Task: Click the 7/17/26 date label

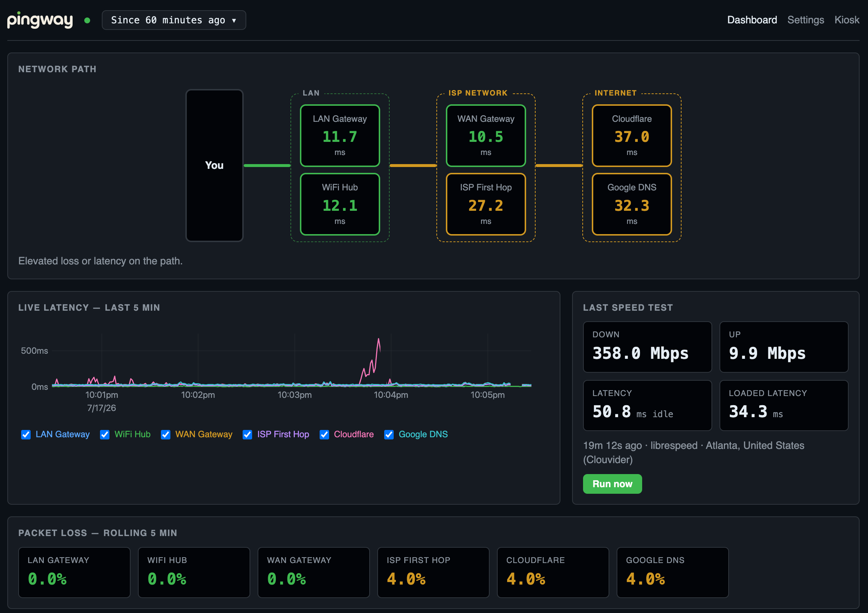Action: [102, 408]
